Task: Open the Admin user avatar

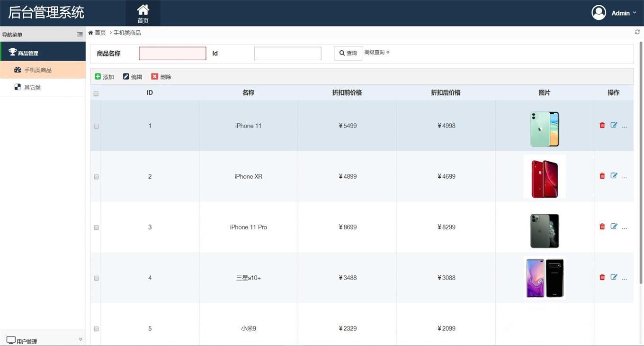Action: pos(599,13)
